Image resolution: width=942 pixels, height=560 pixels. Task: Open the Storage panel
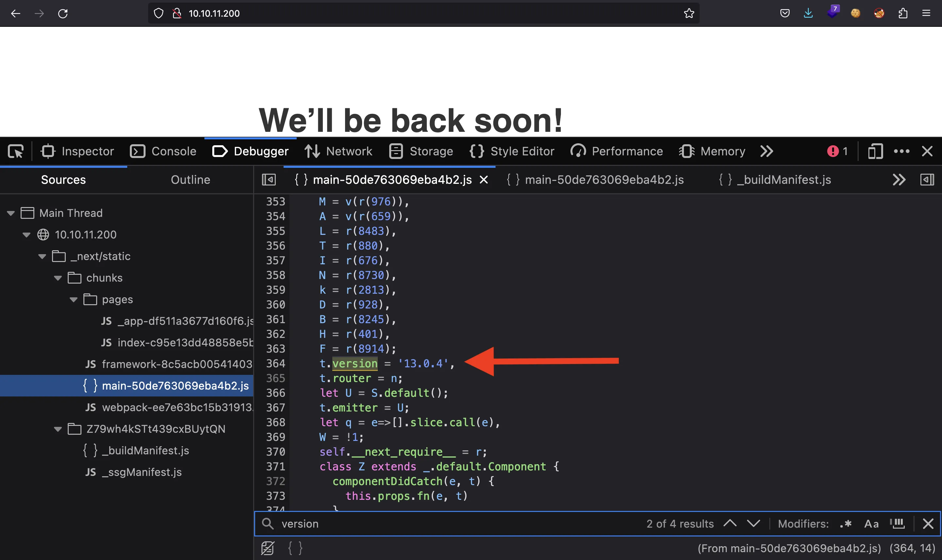pos(421,151)
